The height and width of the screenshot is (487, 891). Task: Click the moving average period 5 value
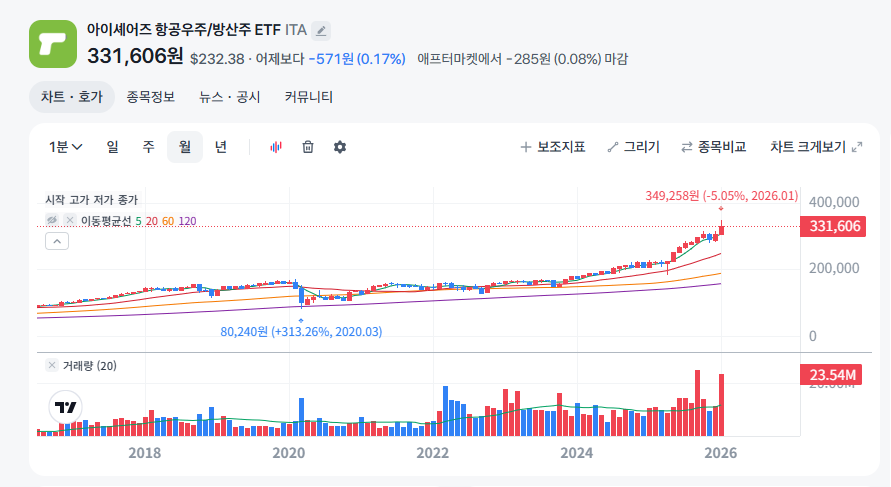(139, 220)
